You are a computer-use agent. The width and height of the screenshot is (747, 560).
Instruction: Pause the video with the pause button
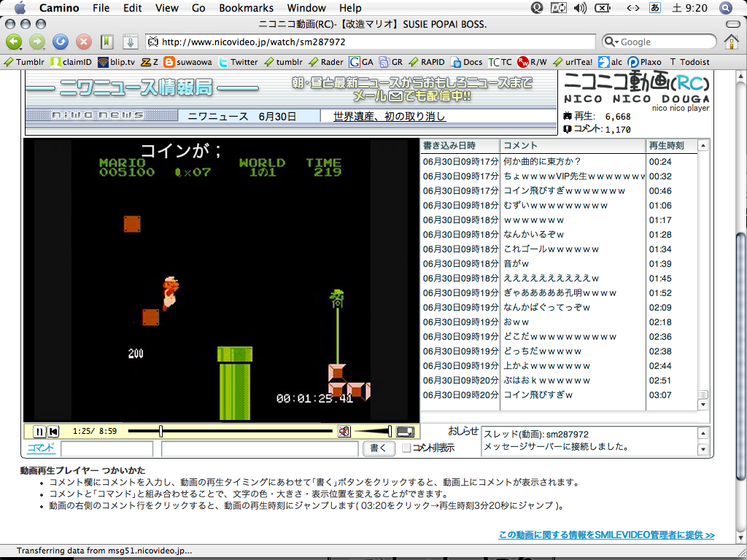tap(39, 432)
